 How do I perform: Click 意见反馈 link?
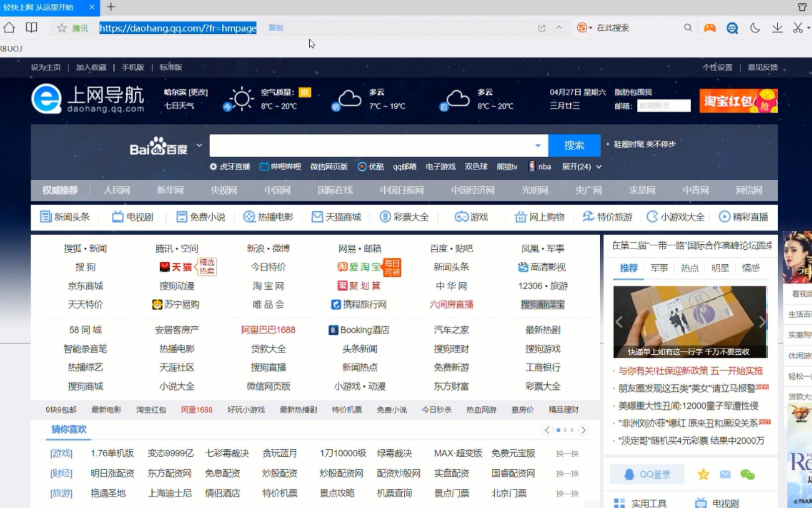pyautogui.click(x=763, y=67)
